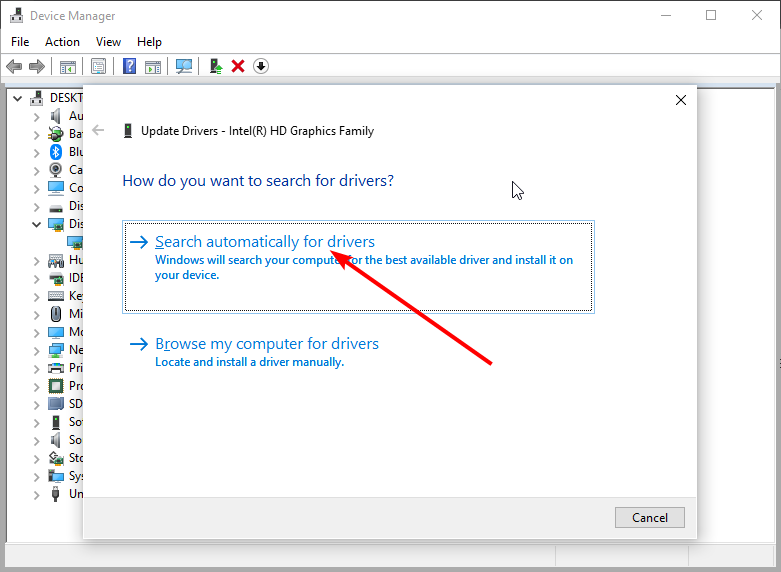The width and height of the screenshot is (781, 572).
Task: Click the Disable device down-arrow circle icon
Action: pos(261,66)
